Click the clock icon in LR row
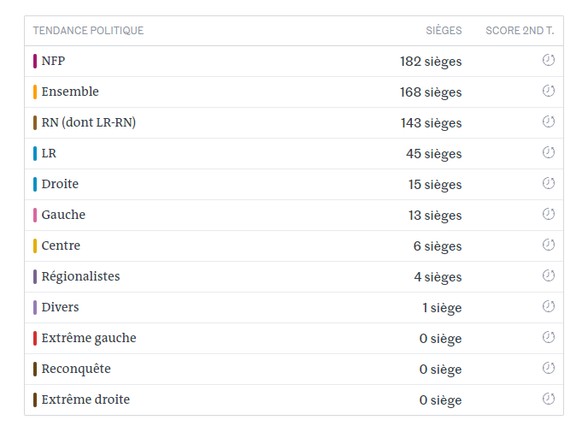 point(549,152)
